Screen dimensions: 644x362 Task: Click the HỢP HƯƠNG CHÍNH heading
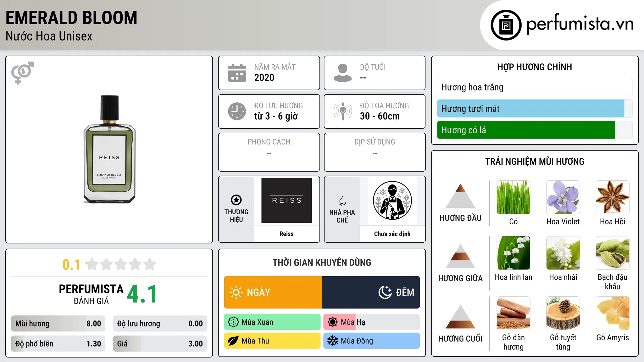[x=535, y=67]
